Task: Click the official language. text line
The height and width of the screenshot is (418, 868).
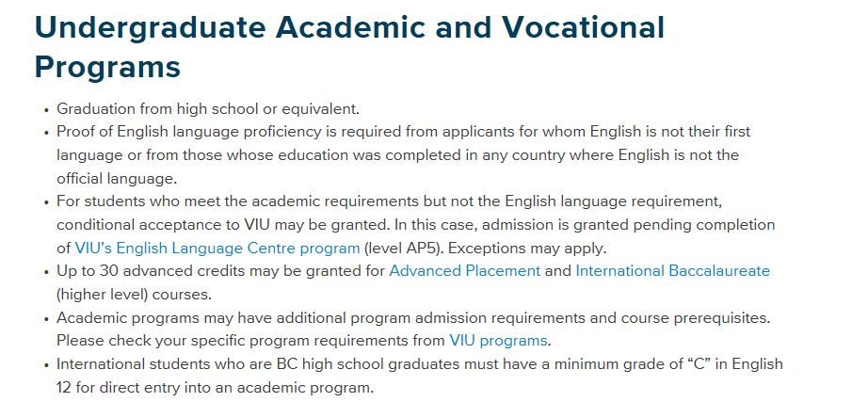Action: [116, 179]
